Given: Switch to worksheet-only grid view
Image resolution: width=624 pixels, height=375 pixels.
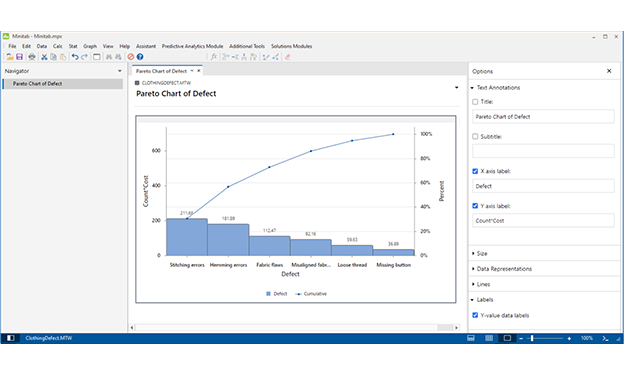Looking at the screenshot, I should 489,338.
